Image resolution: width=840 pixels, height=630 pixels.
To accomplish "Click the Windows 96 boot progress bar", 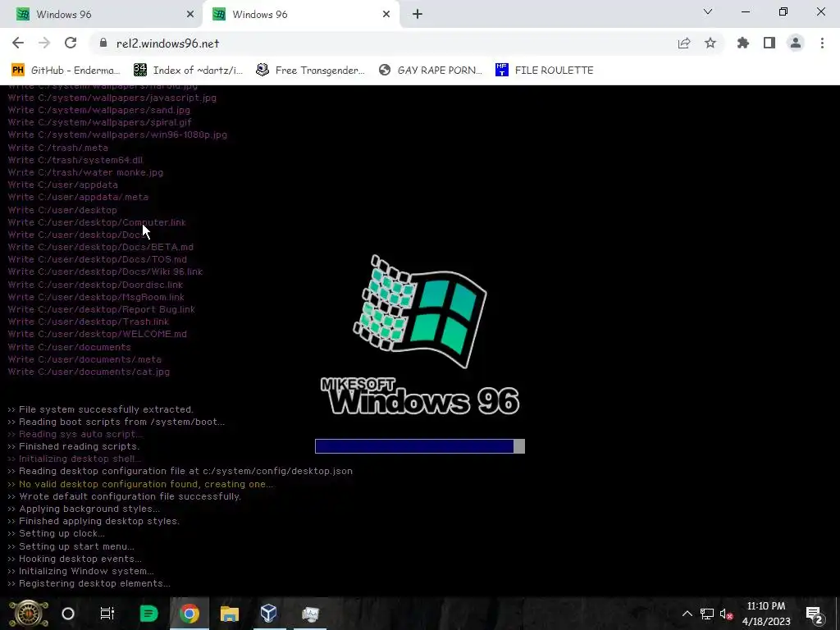I will 420,446.
